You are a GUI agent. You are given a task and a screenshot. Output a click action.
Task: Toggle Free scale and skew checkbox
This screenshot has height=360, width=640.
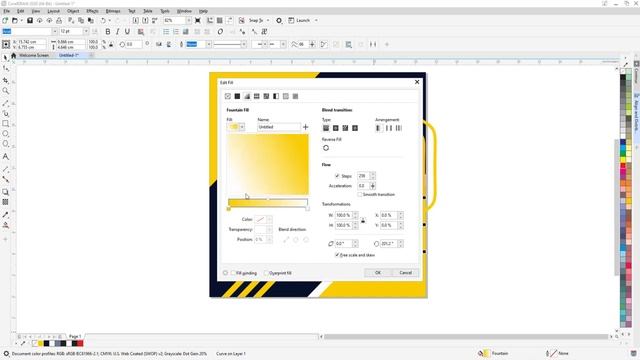point(337,255)
